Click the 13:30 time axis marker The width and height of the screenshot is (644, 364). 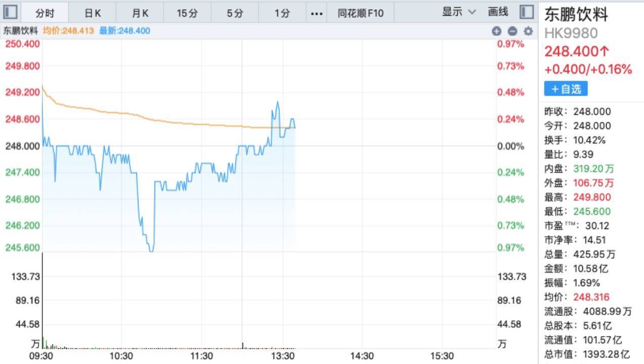[x=283, y=356]
